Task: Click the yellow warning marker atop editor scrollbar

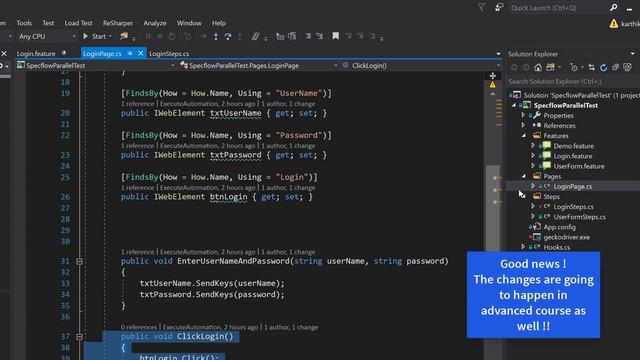Action: click(x=493, y=85)
